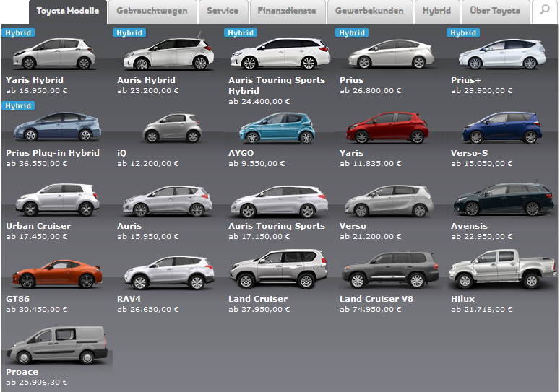Screen dimensions: 560x392
Task: Click the blue Prius Plug-in Hybrid image
Action: [x=58, y=126]
